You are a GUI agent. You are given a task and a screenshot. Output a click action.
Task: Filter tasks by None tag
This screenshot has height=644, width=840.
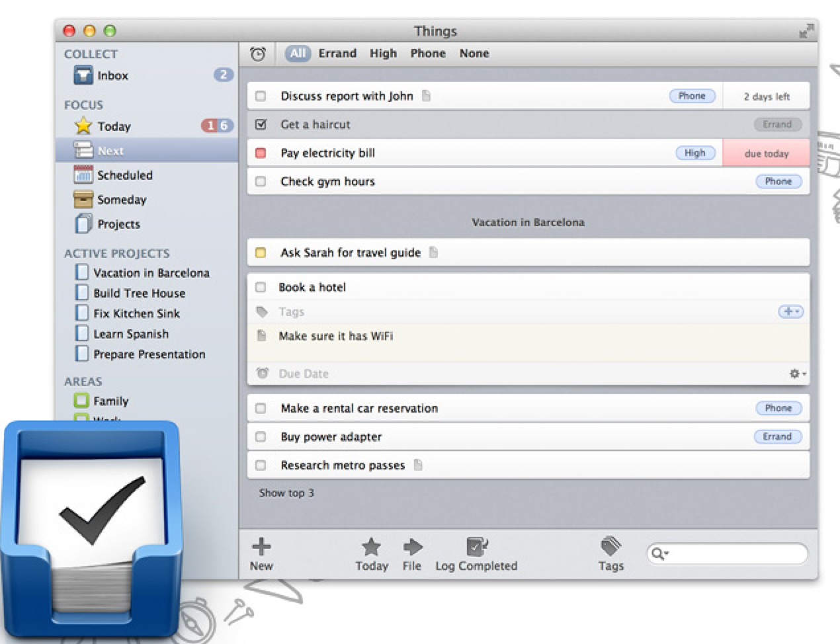coord(474,54)
